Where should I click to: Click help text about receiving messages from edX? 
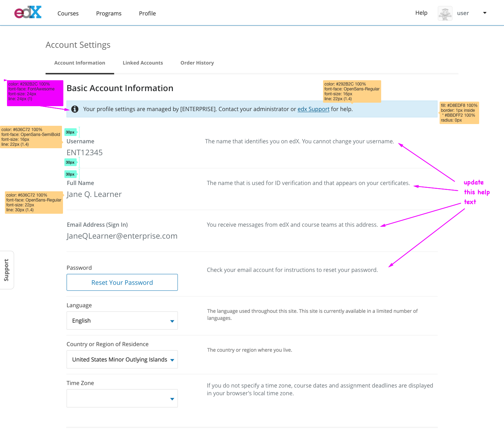292,225
